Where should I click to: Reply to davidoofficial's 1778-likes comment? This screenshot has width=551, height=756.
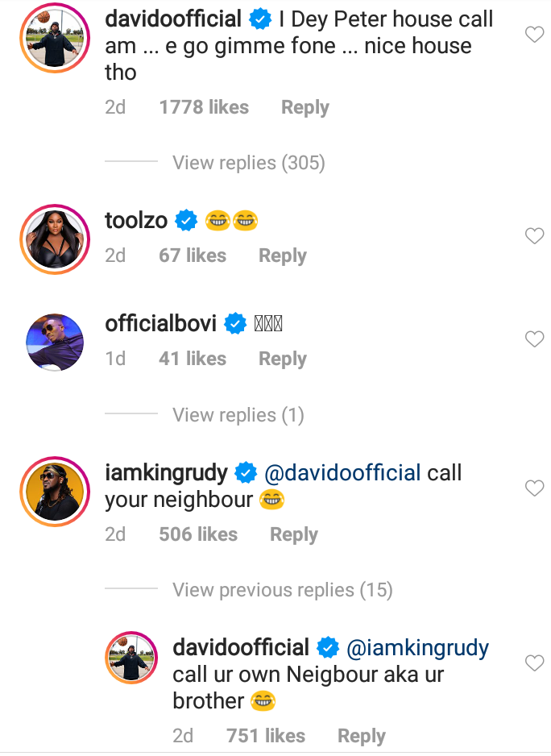pyautogui.click(x=304, y=107)
